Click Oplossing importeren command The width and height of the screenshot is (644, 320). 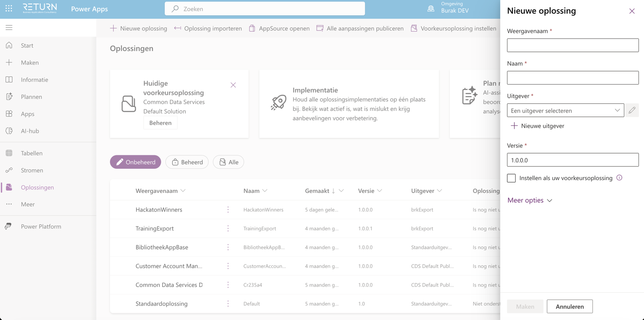(208, 28)
